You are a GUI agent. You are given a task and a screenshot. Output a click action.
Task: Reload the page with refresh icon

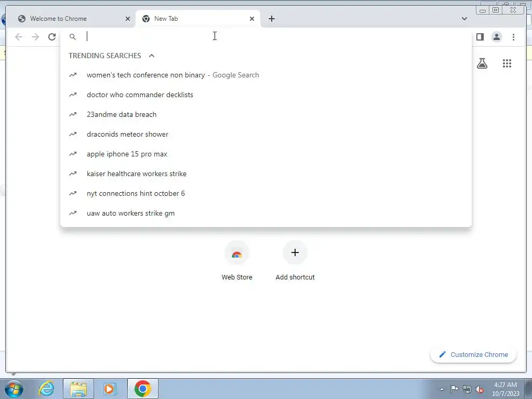click(51, 37)
